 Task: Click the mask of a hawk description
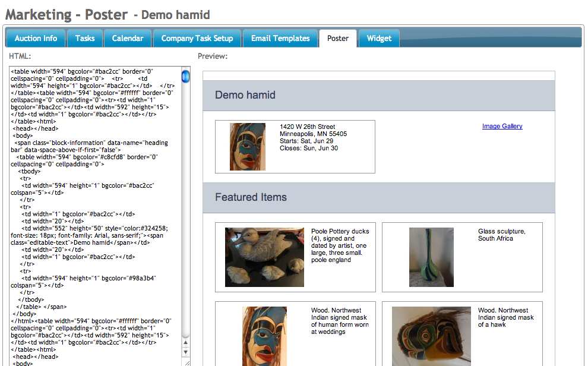[x=506, y=317]
